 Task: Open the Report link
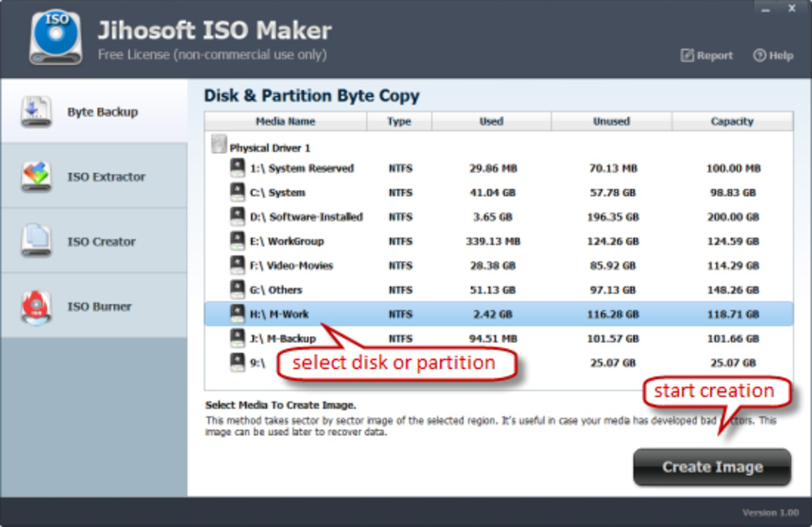tap(707, 55)
